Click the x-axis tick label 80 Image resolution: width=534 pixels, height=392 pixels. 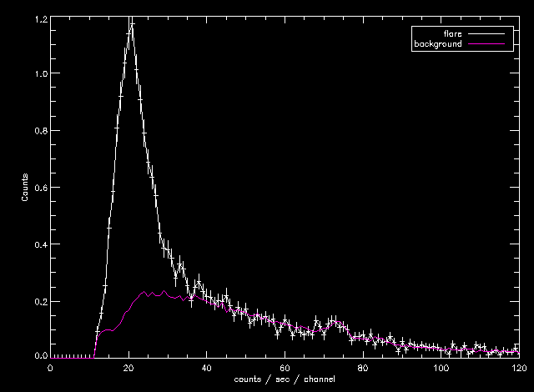363,368
